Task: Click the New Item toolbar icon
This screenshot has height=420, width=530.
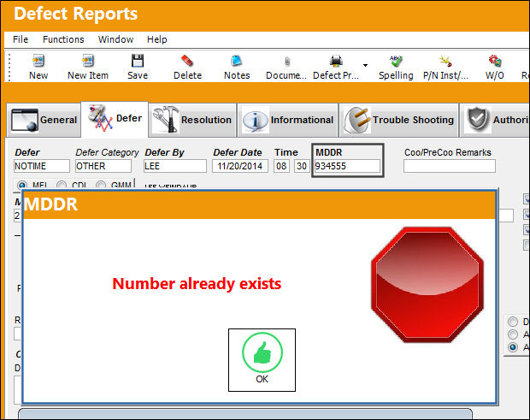Action: pos(88,62)
